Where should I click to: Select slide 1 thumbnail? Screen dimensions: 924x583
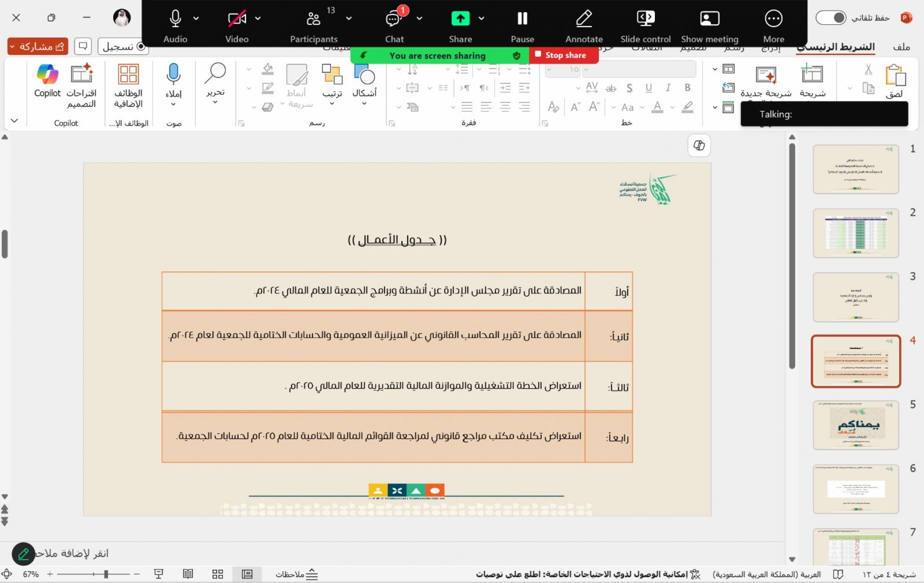click(856, 169)
